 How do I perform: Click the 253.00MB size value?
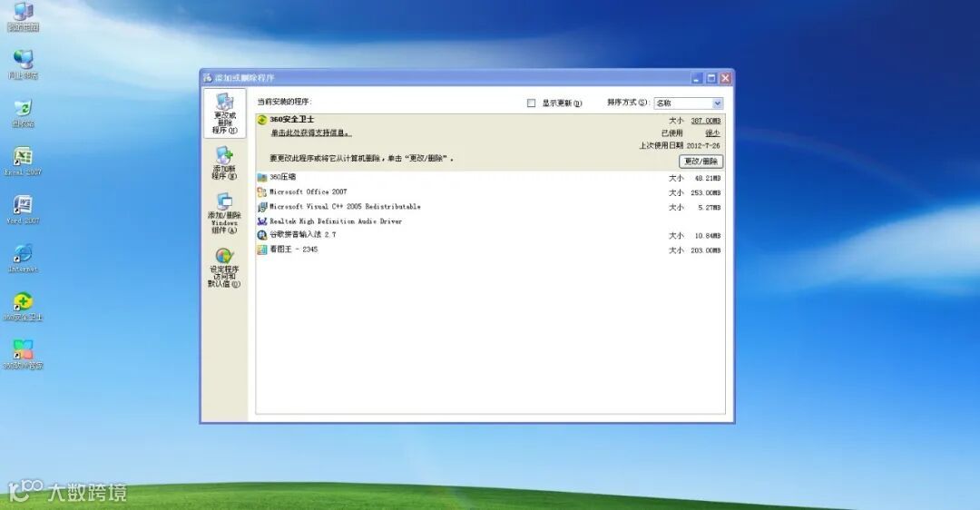click(706, 193)
